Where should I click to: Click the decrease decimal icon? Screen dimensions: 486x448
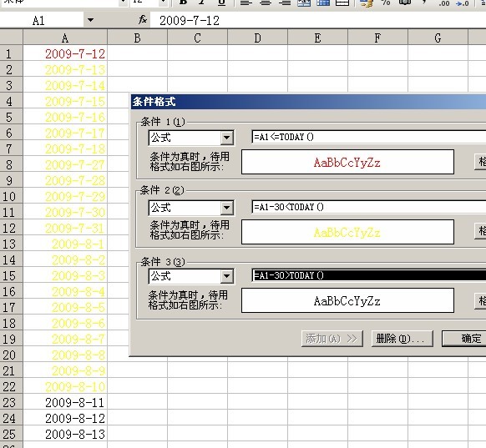point(463,3)
